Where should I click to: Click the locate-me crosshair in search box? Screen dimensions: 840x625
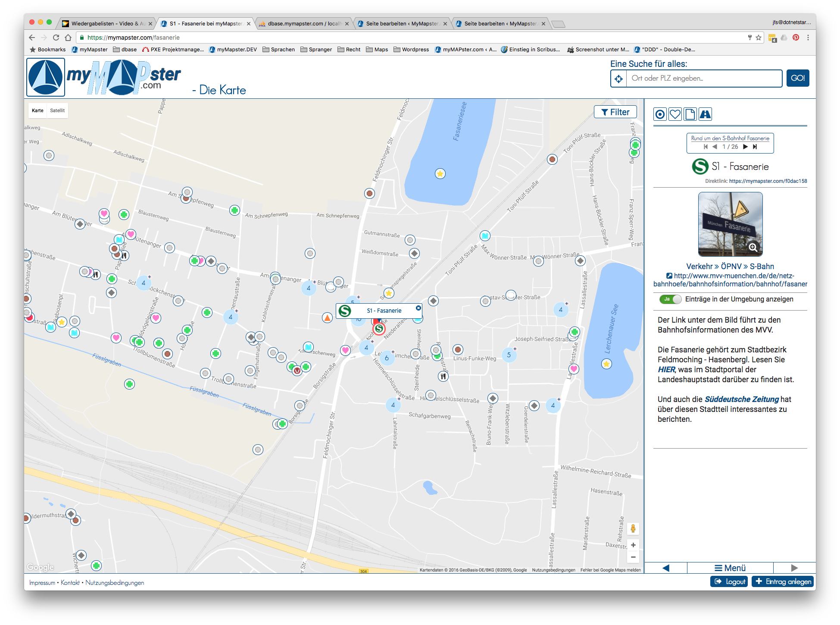coord(618,79)
